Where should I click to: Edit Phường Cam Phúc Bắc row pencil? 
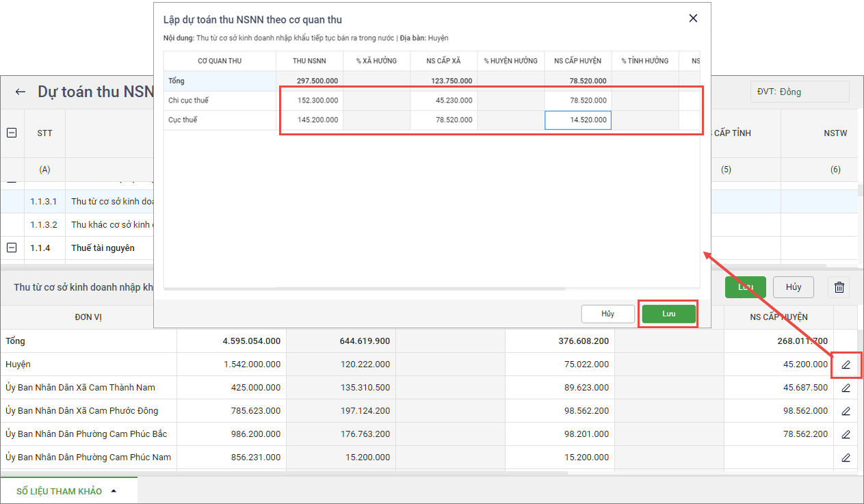846,434
